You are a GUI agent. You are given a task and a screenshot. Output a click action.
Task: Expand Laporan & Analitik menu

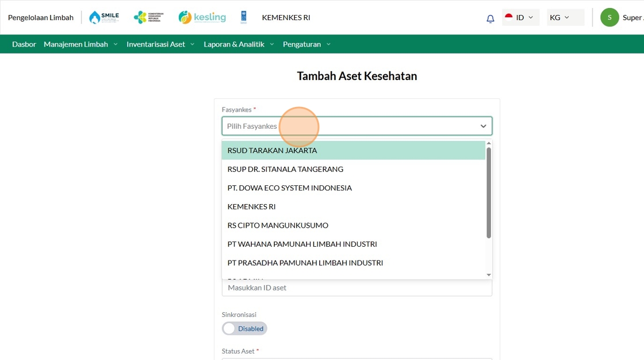tap(239, 44)
